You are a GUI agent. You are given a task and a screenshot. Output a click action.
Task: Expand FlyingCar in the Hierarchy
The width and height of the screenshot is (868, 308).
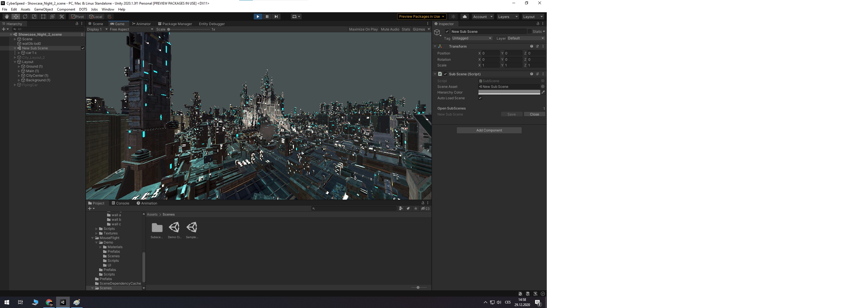click(15, 85)
